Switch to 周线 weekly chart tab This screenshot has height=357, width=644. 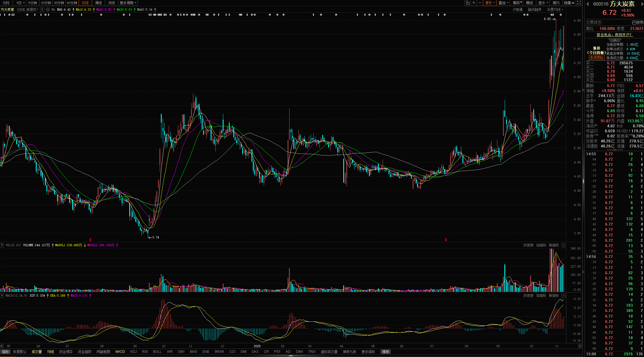tap(98, 3)
